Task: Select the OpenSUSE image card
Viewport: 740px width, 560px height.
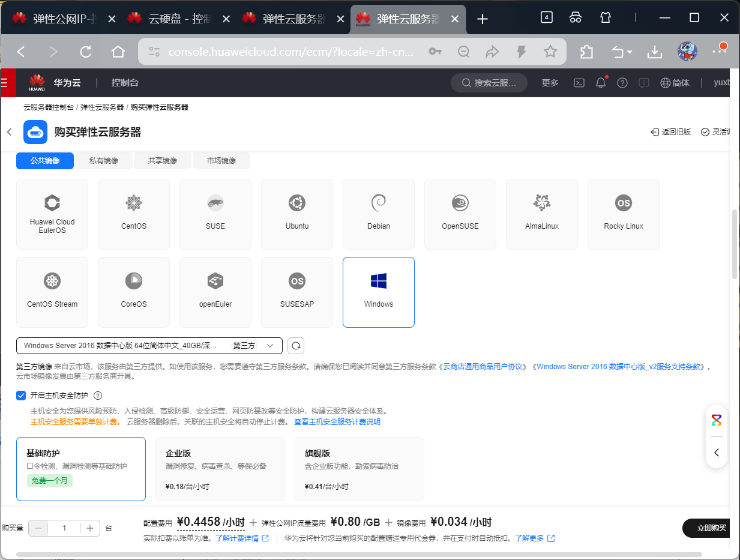Action: click(x=460, y=214)
